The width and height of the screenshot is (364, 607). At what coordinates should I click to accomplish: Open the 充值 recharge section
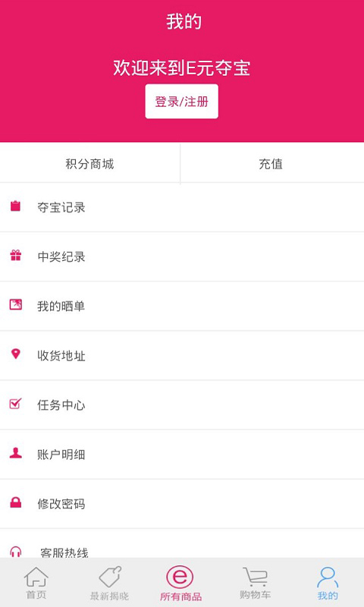point(272,164)
